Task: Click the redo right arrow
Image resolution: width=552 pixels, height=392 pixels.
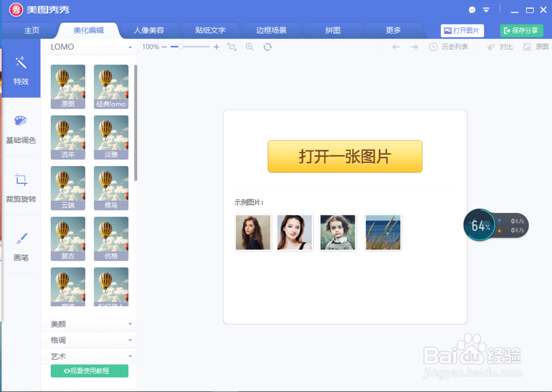Action: point(415,47)
